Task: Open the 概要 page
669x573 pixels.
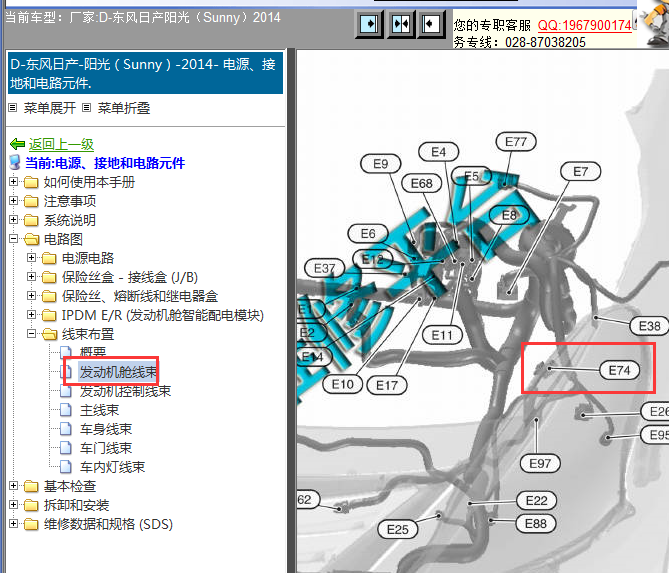Action: point(93,352)
